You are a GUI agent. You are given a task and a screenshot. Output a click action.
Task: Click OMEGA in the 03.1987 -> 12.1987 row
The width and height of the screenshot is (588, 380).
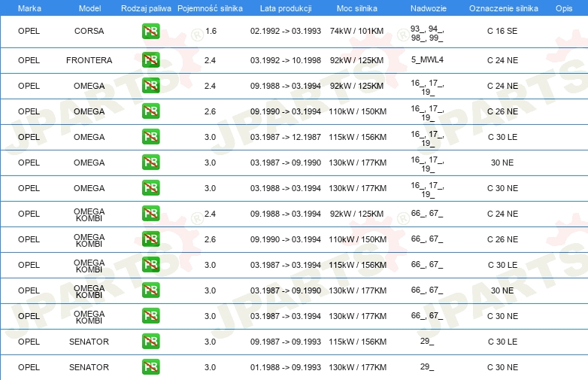pyautogui.click(x=89, y=137)
